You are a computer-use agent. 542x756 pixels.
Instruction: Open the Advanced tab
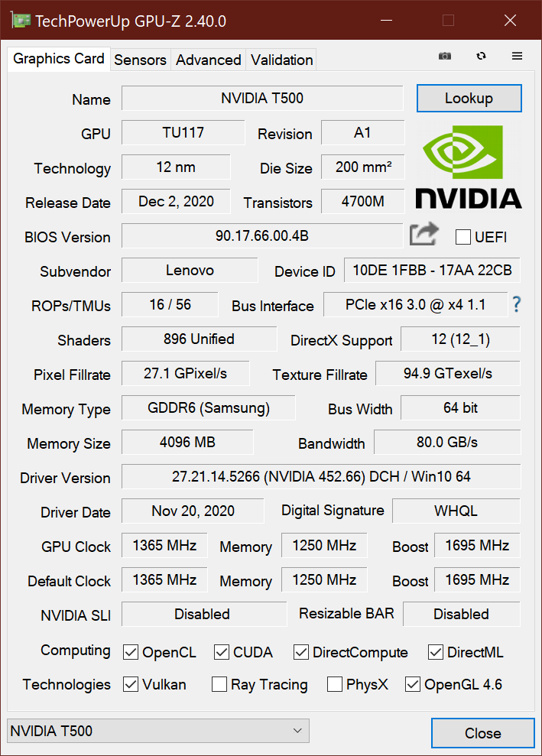pyautogui.click(x=208, y=60)
